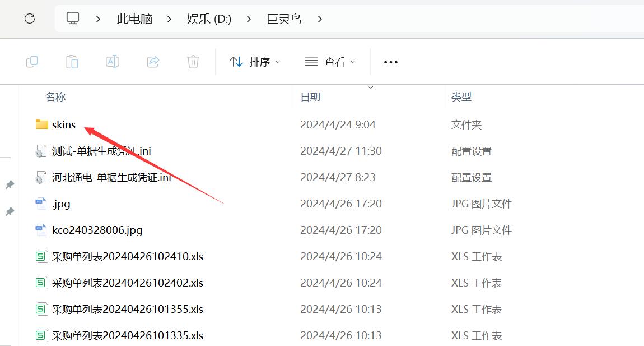Open the 排序 sort dropdown
Screen dimensions: 644x346
255,62
